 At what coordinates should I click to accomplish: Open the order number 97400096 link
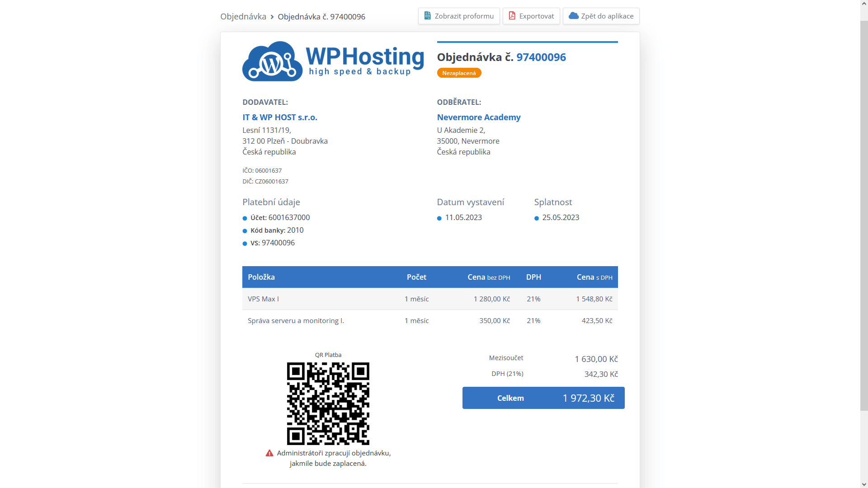click(x=541, y=57)
